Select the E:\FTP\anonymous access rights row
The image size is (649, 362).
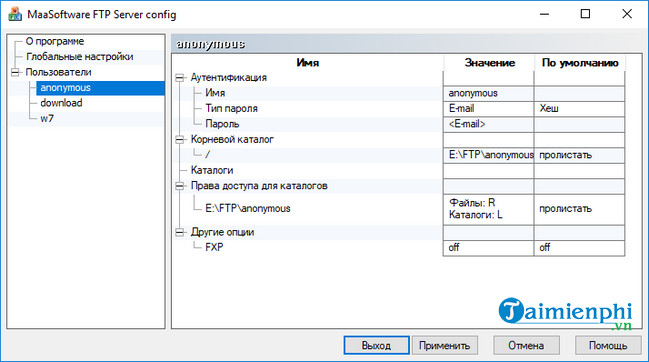click(x=248, y=209)
